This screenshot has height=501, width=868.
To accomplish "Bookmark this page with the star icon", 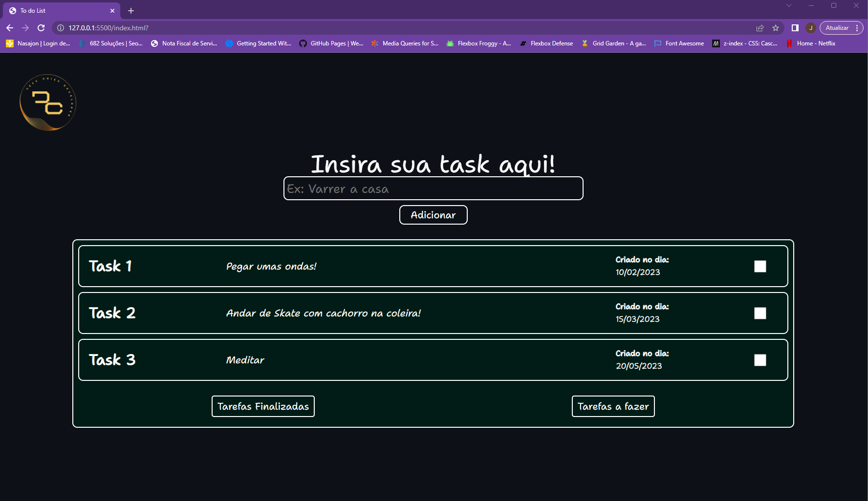I will tap(776, 28).
